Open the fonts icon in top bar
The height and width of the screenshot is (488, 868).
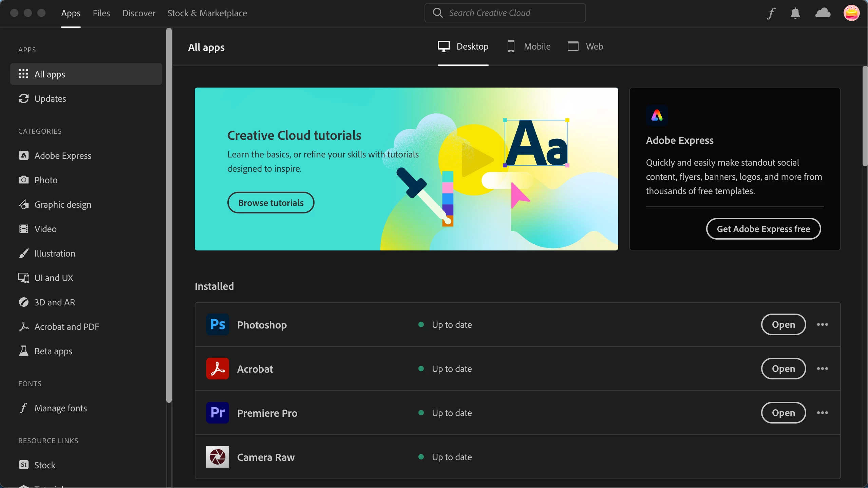(x=771, y=13)
